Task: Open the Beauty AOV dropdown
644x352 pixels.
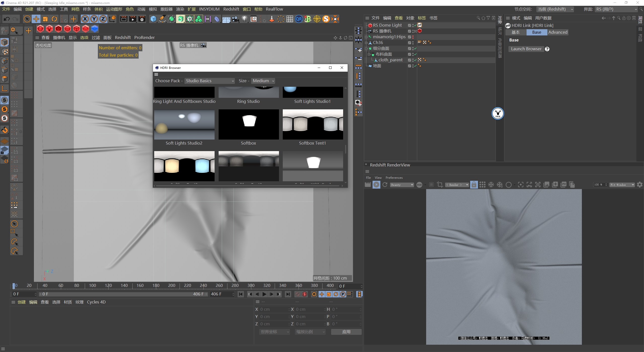Action: click(402, 185)
